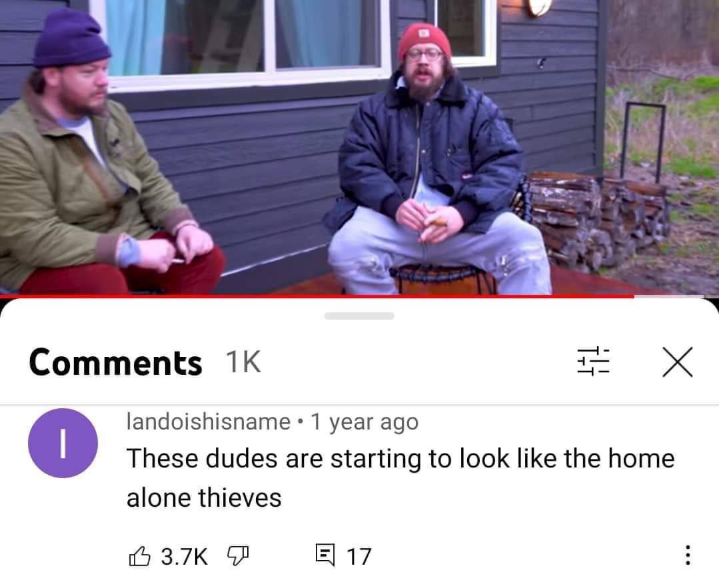The height and width of the screenshot is (588, 719).
Task: Open the landoishisname username link
Action: tap(208, 422)
